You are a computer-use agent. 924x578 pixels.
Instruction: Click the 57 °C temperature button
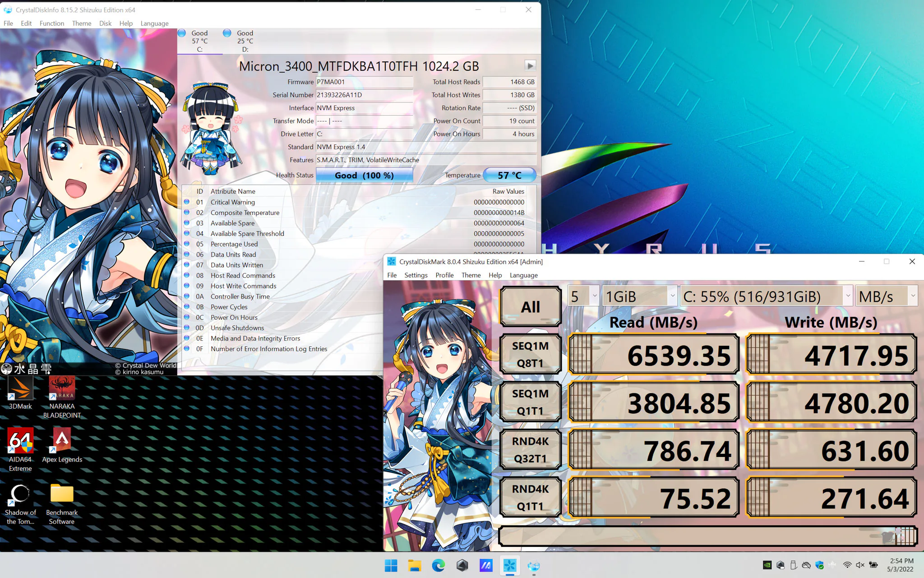click(x=509, y=175)
